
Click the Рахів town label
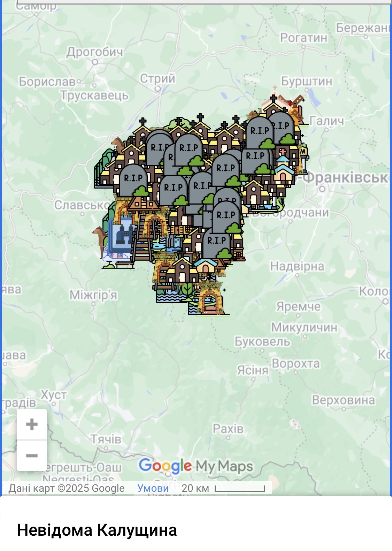(x=228, y=428)
